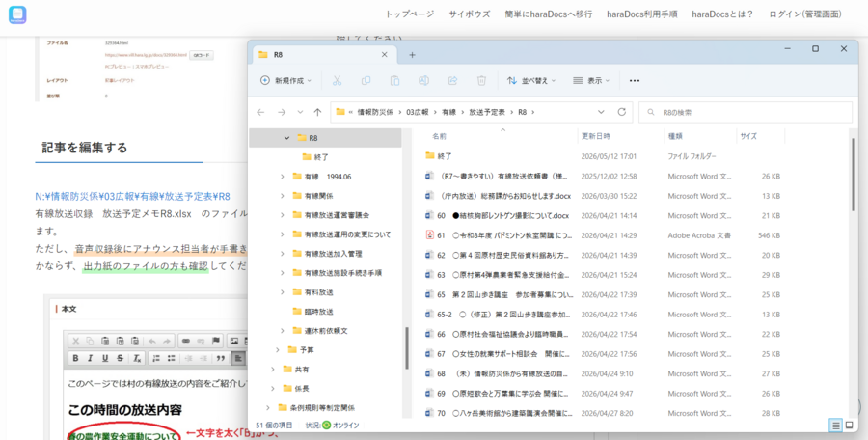Close the R8 Explorer tab

tap(385, 55)
